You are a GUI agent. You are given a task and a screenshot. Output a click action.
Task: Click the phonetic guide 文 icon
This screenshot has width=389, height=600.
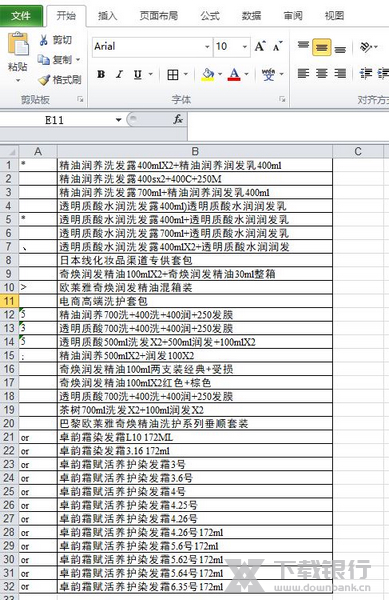[x=268, y=74]
